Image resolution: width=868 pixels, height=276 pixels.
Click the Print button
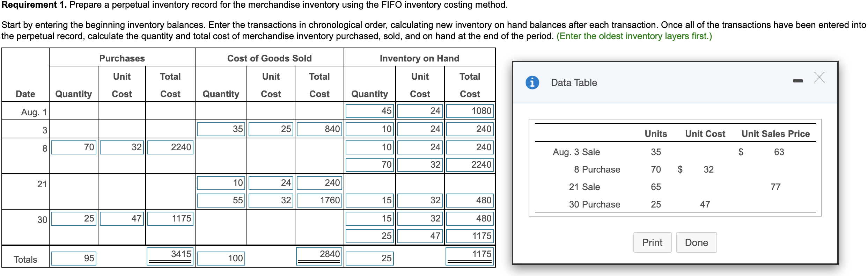point(652,242)
